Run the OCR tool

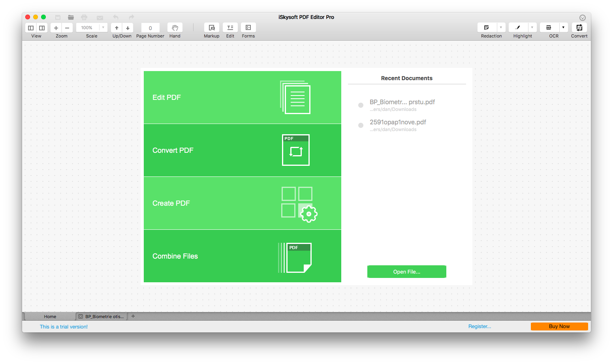549,28
